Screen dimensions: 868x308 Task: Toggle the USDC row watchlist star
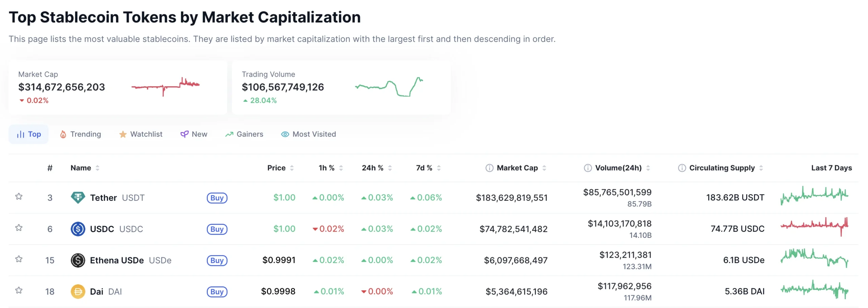pos(19,228)
